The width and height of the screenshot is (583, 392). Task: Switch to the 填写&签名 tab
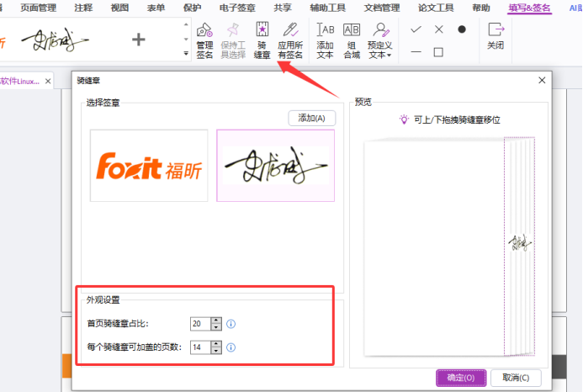click(x=529, y=8)
